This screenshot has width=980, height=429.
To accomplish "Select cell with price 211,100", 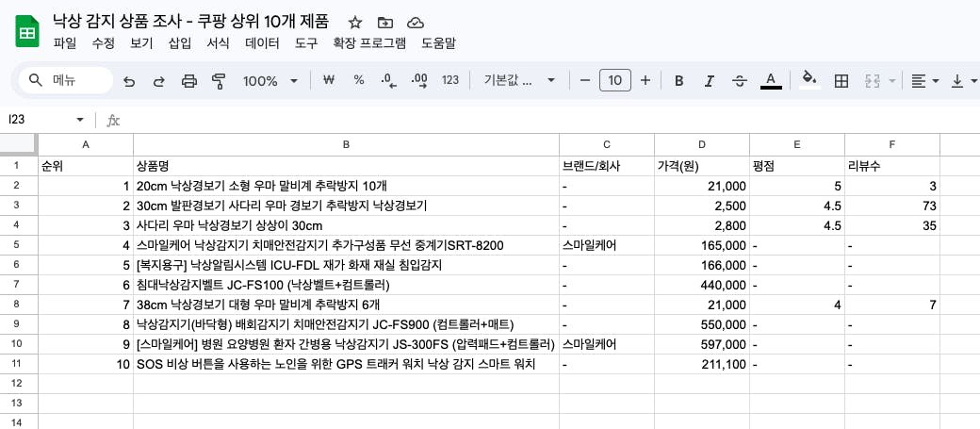I will 702,365.
